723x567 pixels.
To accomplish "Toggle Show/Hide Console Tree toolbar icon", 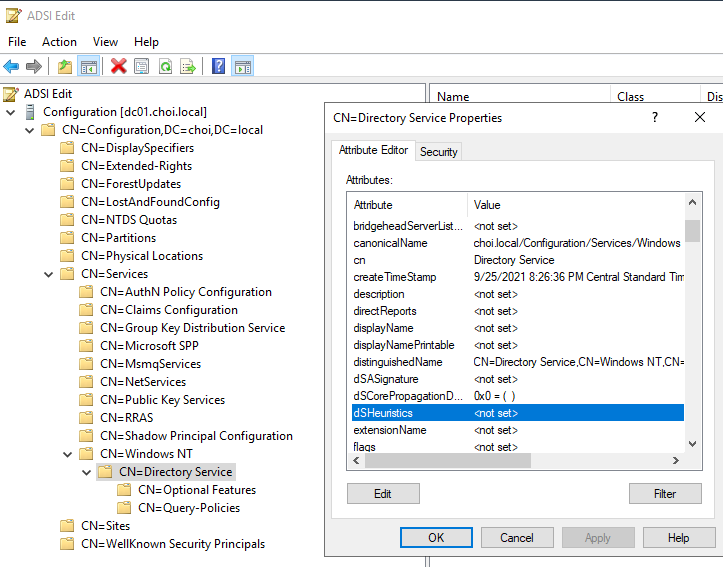I will (x=88, y=66).
